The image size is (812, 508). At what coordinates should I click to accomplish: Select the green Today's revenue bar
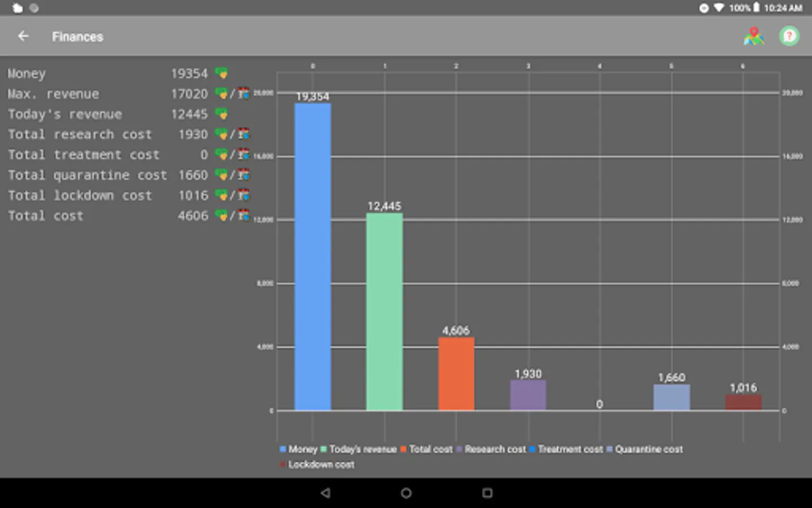click(x=385, y=312)
